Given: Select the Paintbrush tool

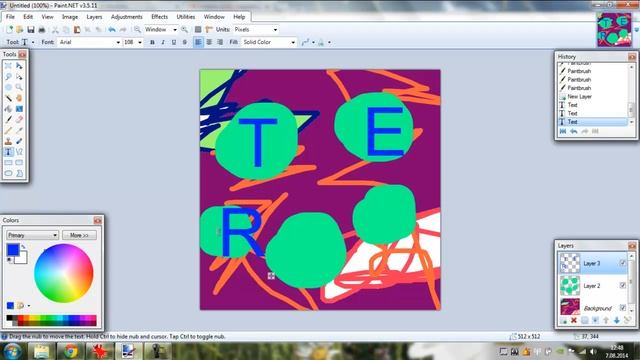Looking at the screenshot, I should 8,120.
